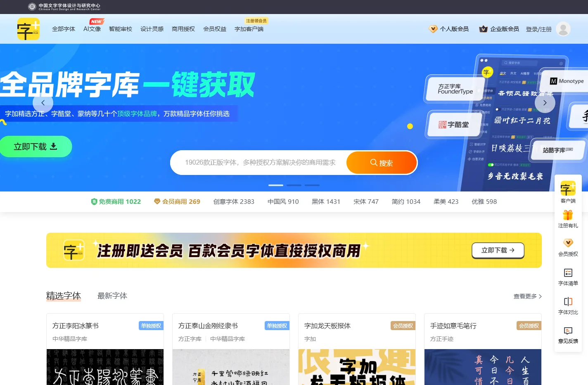Click the orange 搜索 button

(x=381, y=163)
